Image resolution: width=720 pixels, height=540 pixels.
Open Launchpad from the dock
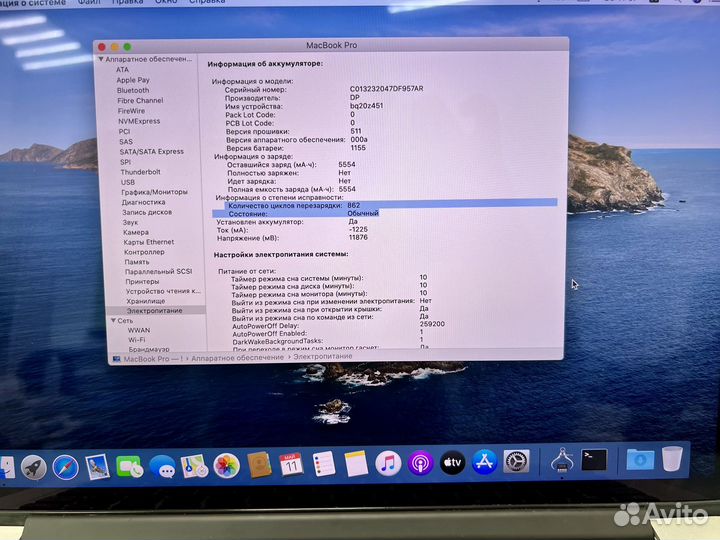pyautogui.click(x=34, y=467)
